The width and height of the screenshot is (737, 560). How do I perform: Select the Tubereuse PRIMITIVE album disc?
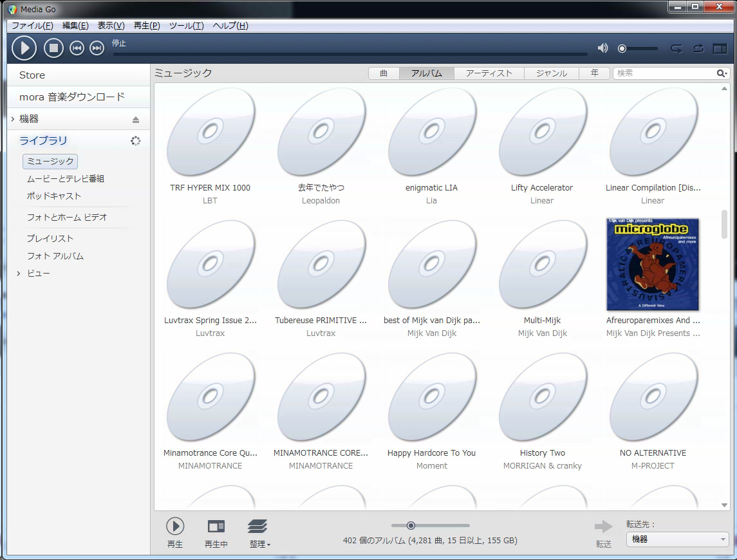[x=321, y=265]
